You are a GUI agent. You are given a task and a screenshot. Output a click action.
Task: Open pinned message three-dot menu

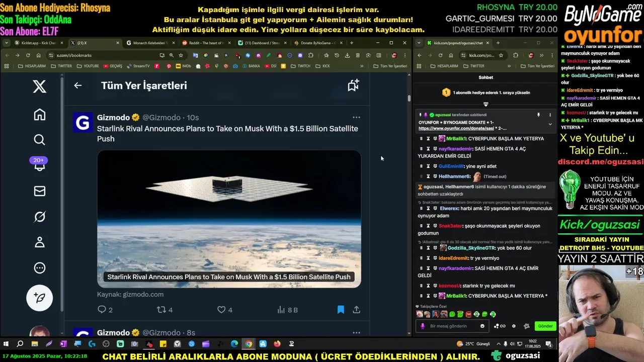(550, 115)
